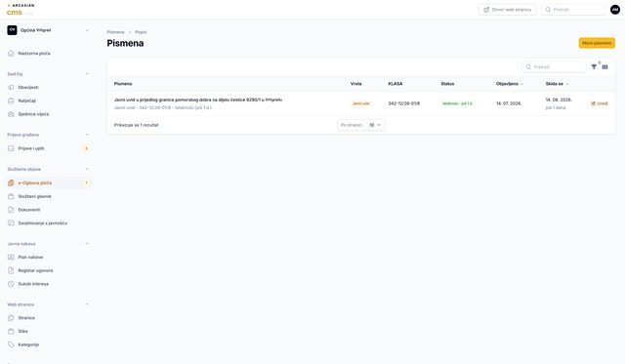The height and width of the screenshot is (364, 625).
Task: Click the Uredi edit pencil icon
Action: pos(593,103)
